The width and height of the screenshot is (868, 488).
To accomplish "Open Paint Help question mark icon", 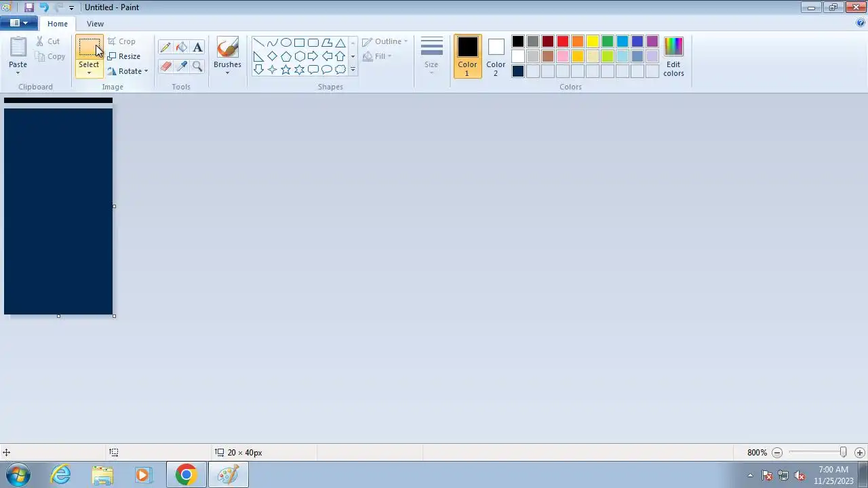I will click(x=861, y=23).
